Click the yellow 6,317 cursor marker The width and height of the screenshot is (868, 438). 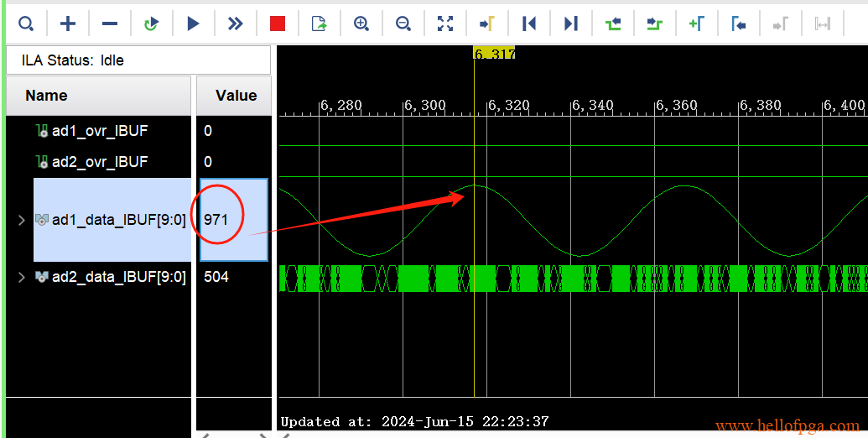click(494, 54)
